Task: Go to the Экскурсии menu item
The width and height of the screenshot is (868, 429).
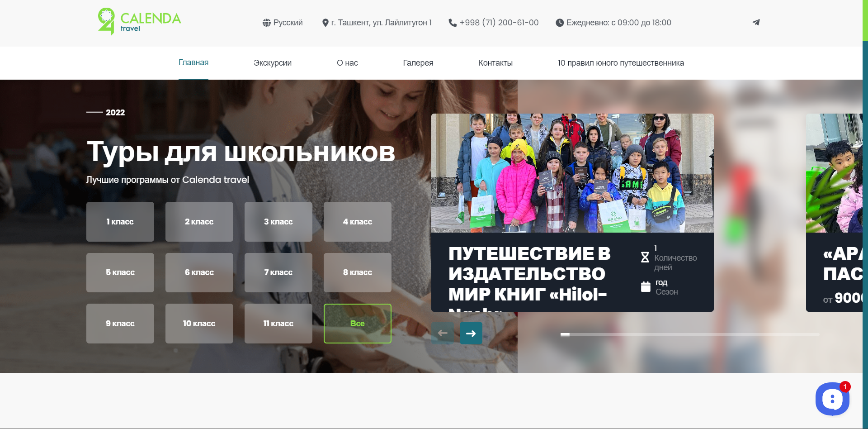Action: [x=272, y=63]
